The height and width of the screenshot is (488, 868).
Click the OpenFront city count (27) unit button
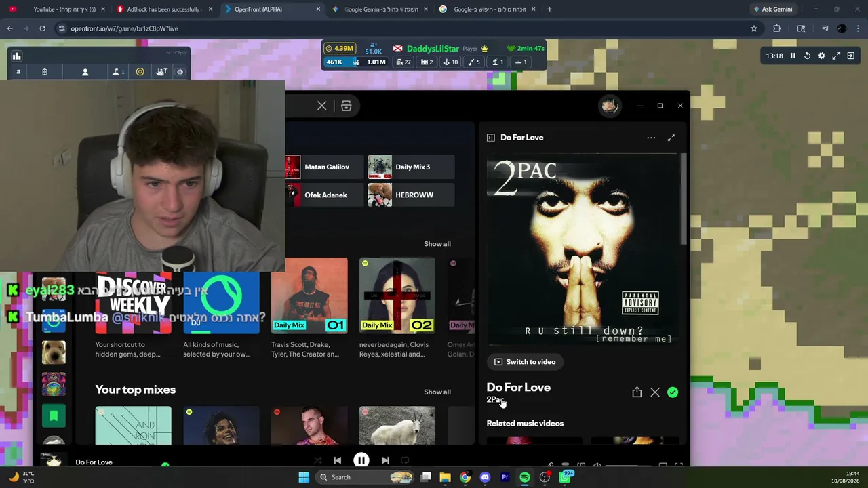click(x=403, y=62)
